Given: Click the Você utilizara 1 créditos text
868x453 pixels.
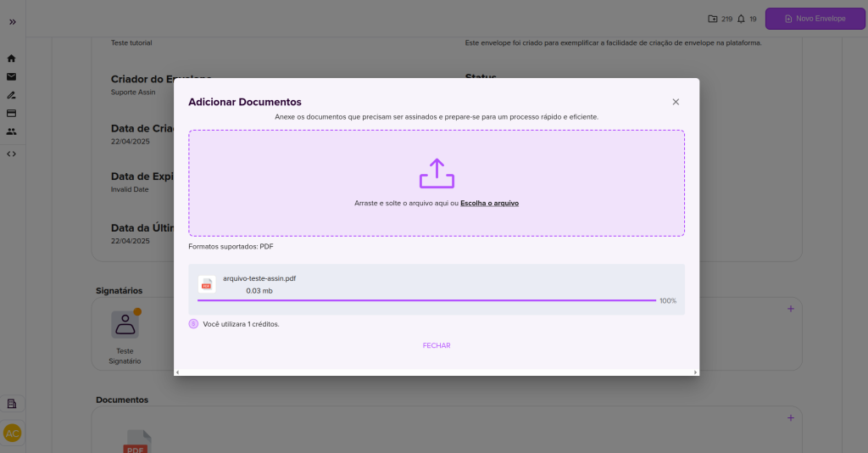Looking at the screenshot, I should tap(241, 324).
